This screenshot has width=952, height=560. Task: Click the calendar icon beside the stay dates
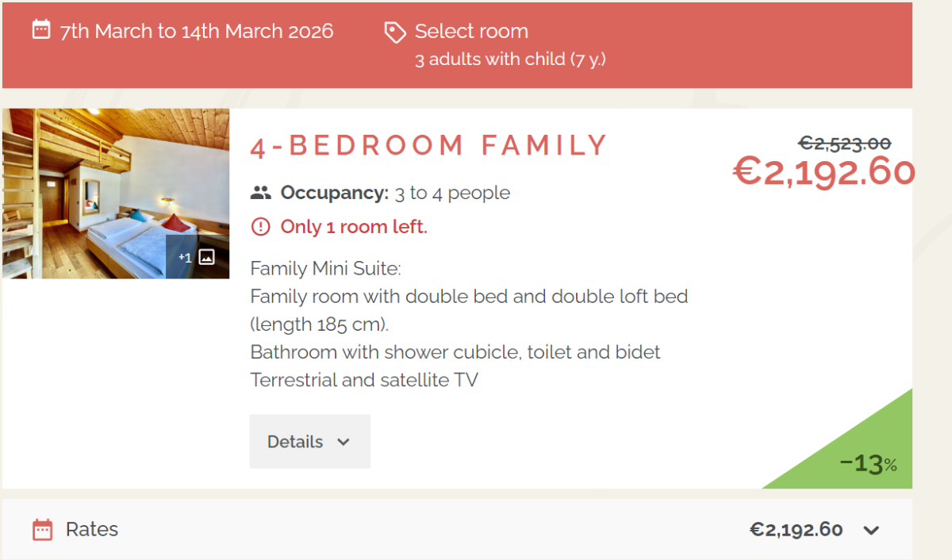coord(40,30)
